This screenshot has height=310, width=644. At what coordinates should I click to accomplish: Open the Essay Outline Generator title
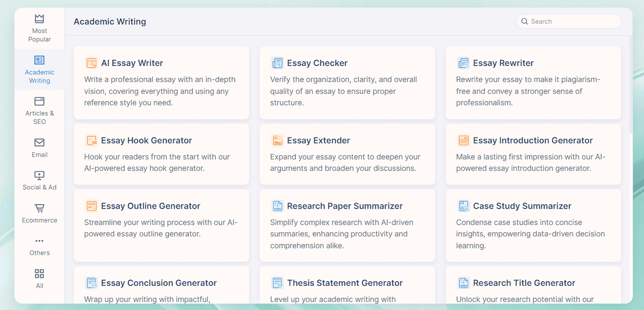click(150, 206)
